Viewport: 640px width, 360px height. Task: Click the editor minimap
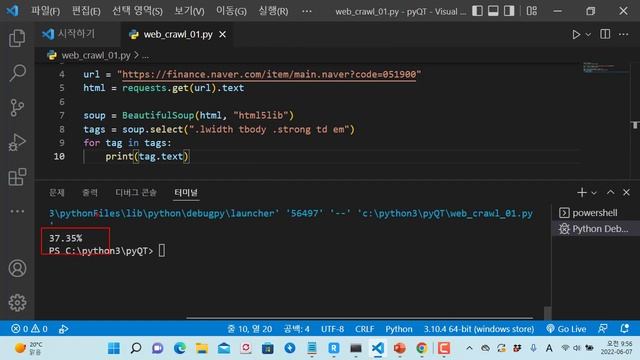(x=606, y=68)
